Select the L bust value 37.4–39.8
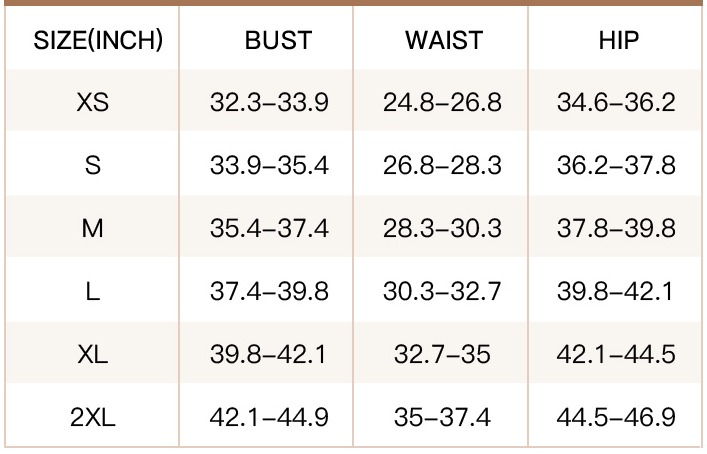The height and width of the screenshot is (454, 707). pyautogui.click(x=269, y=291)
